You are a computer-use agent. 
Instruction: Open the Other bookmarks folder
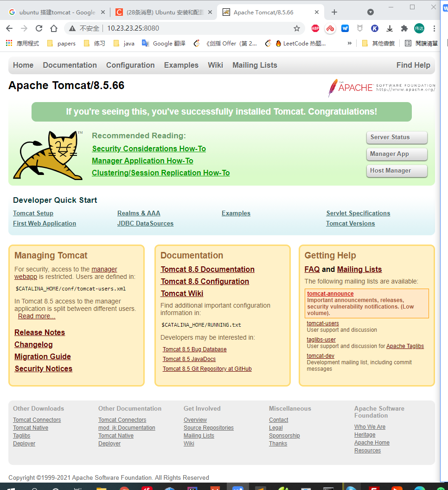coord(378,44)
